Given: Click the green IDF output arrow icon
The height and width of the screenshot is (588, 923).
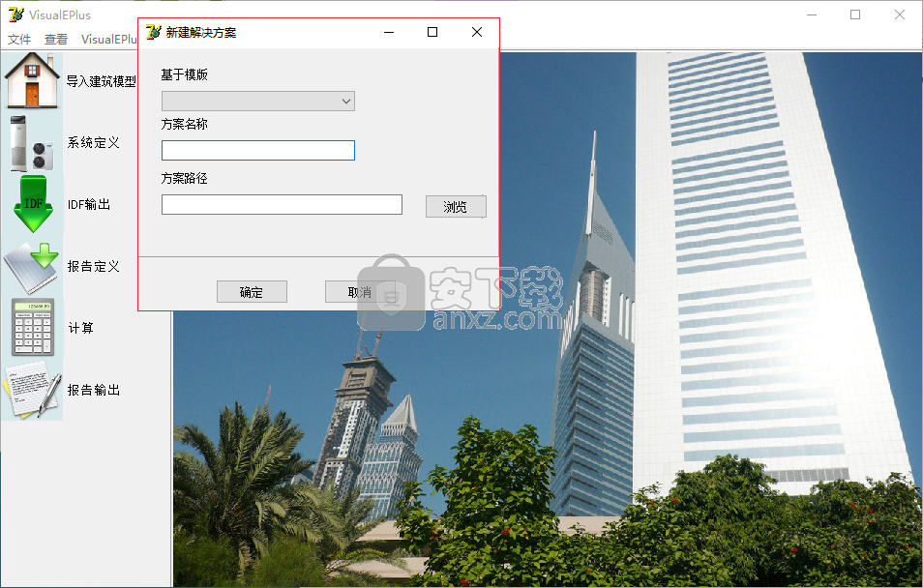Looking at the screenshot, I should 34,204.
